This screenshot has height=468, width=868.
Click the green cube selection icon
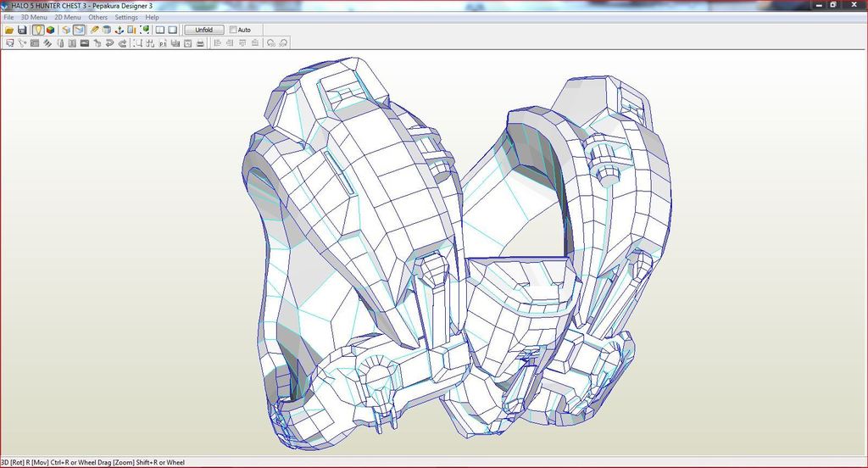(x=145, y=30)
